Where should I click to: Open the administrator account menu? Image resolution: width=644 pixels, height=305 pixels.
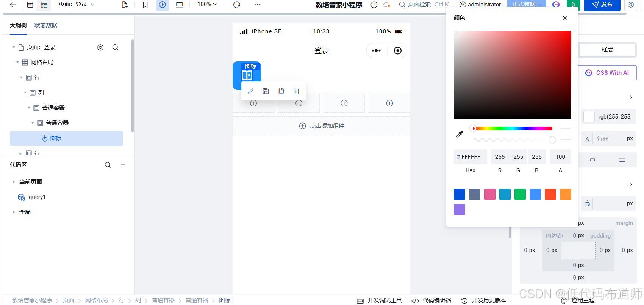[x=480, y=5]
